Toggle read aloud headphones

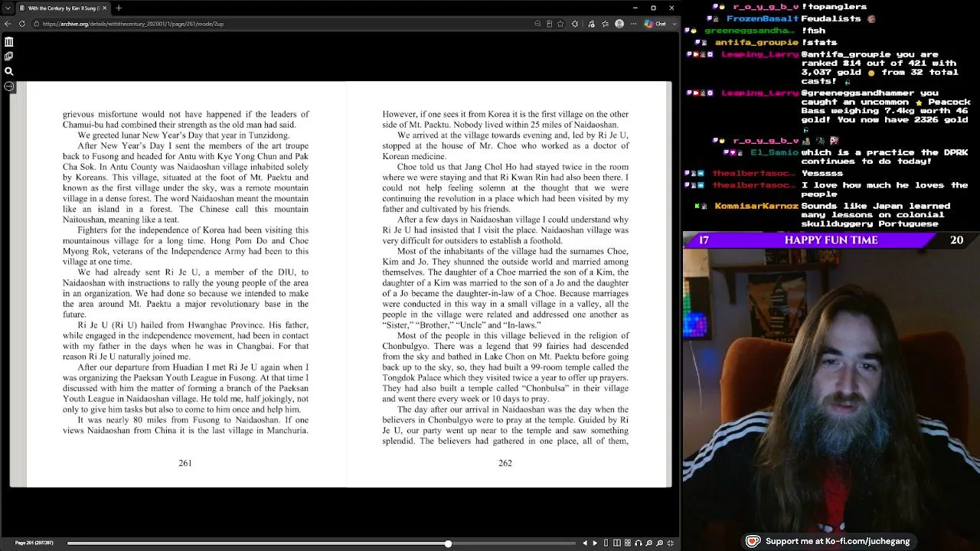click(x=639, y=543)
